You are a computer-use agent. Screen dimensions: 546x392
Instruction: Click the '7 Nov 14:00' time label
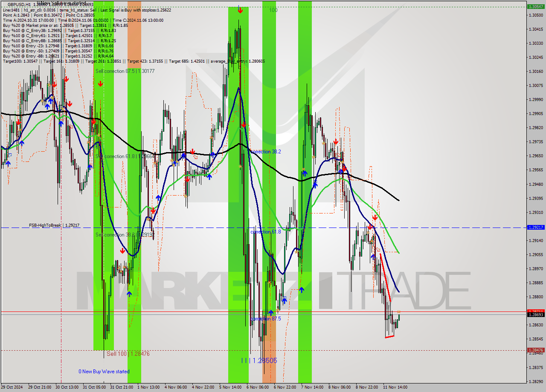(312, 387)
